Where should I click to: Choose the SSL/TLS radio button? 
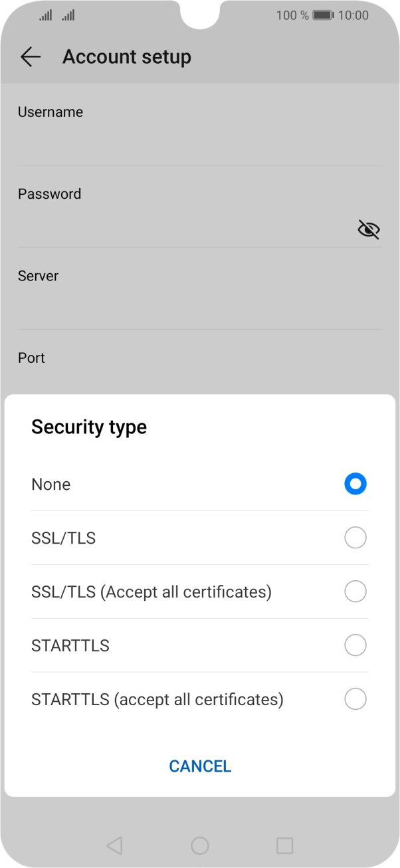355,538
